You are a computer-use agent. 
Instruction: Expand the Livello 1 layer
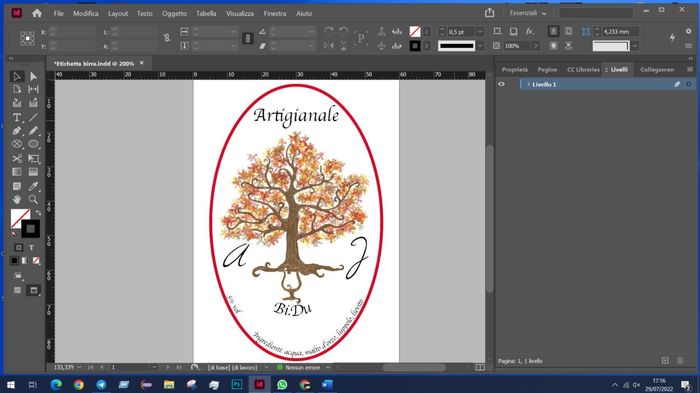click(529, 84)
